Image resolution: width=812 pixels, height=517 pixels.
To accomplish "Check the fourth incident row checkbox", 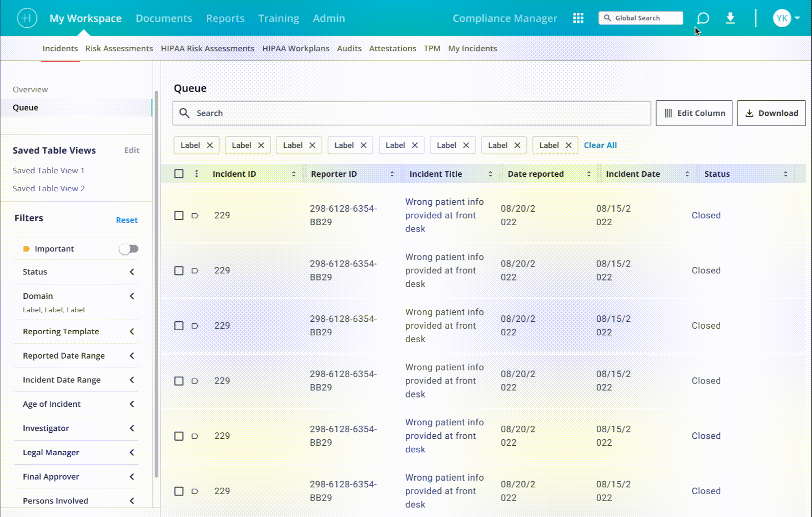I will pos(179,381).
